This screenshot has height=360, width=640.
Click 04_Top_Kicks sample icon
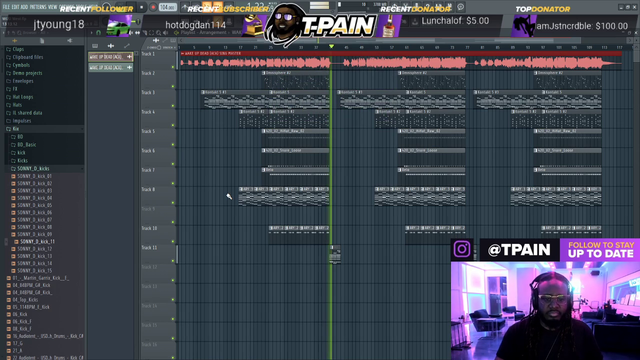coord(9,300)
